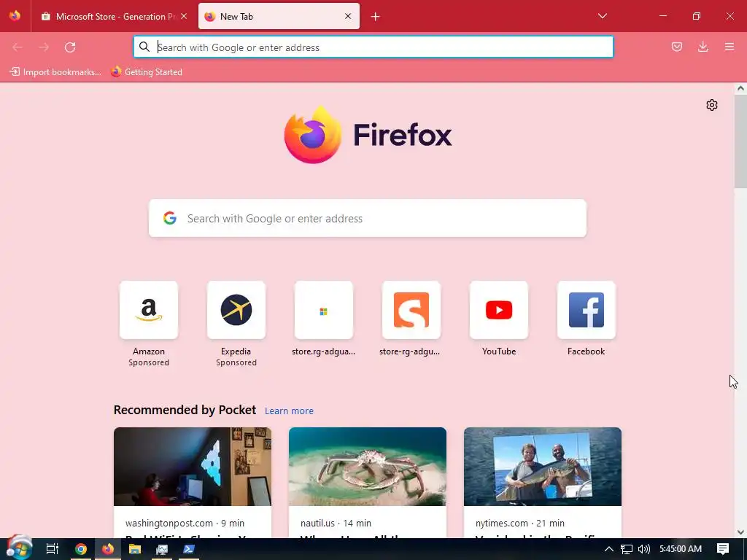Save page to Pocket icon

677,47
